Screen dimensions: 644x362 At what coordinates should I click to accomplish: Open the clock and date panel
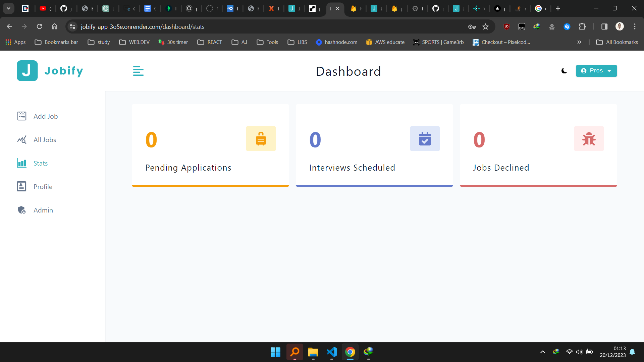613,352
